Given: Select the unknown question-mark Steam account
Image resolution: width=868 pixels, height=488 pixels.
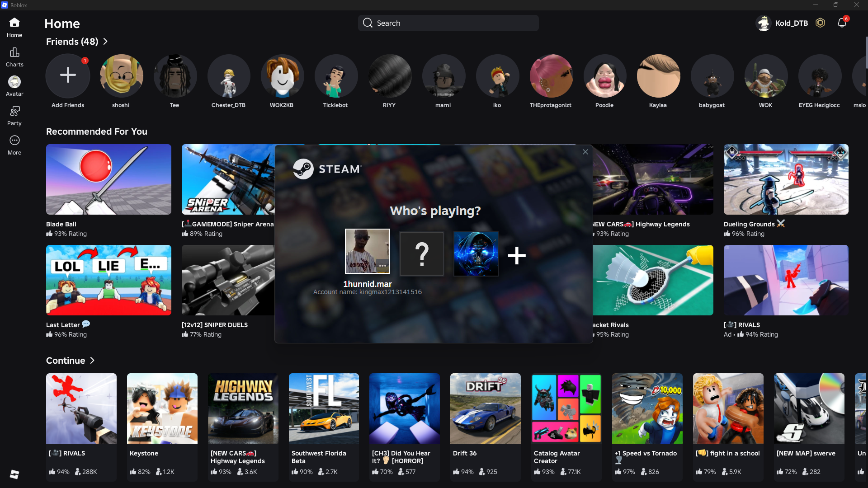Looking at the screenshot, I should tap(422, 254).
